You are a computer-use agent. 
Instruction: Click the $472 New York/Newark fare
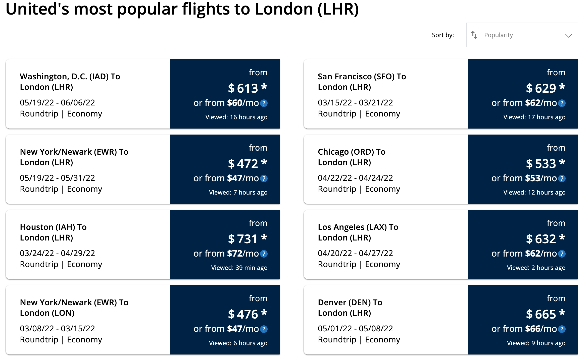(x=243, y=164)
